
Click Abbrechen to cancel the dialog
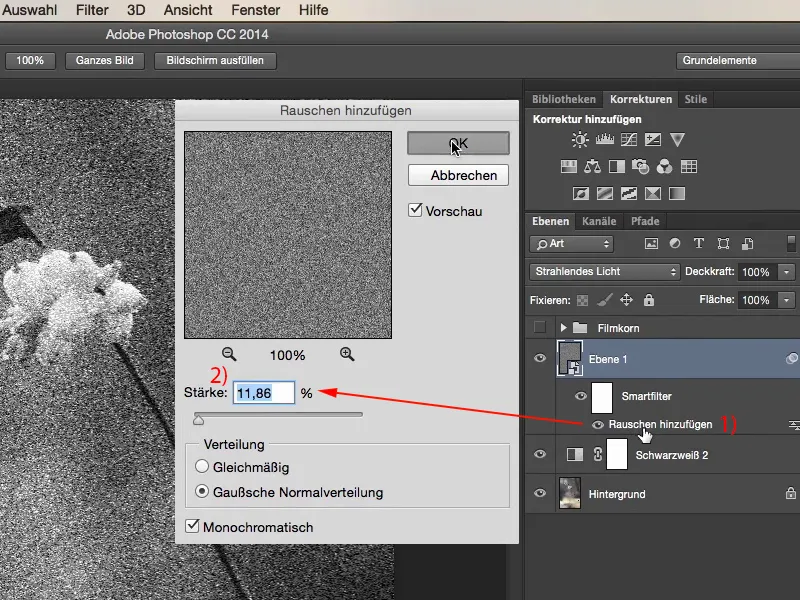(x=458, y=175)
